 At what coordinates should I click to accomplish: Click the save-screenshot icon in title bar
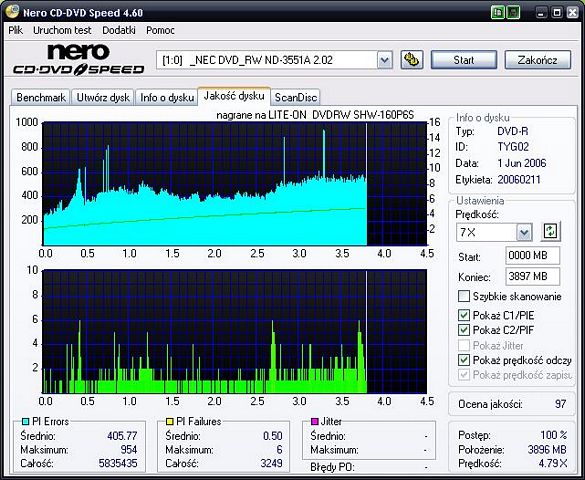513,13
